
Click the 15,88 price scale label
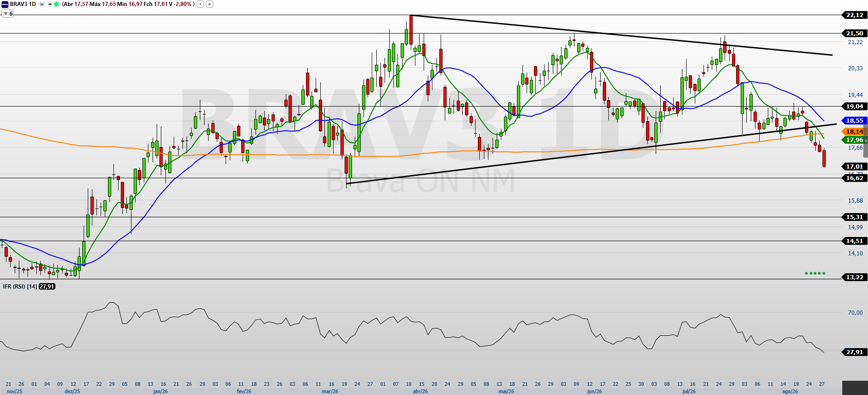pos(855,201)
